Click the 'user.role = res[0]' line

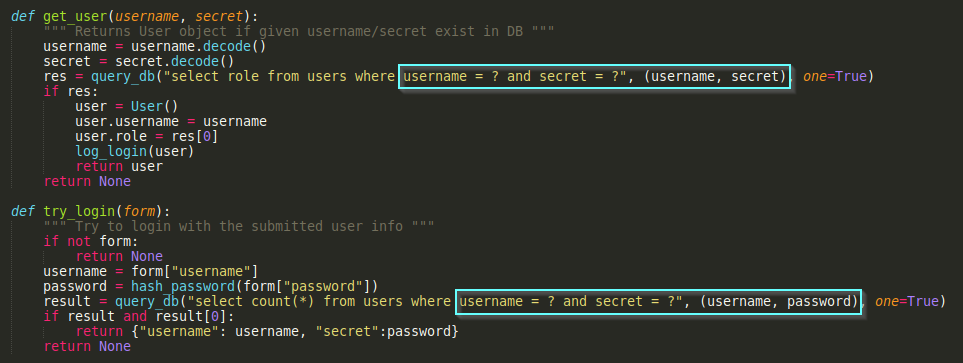pos(147,136)
